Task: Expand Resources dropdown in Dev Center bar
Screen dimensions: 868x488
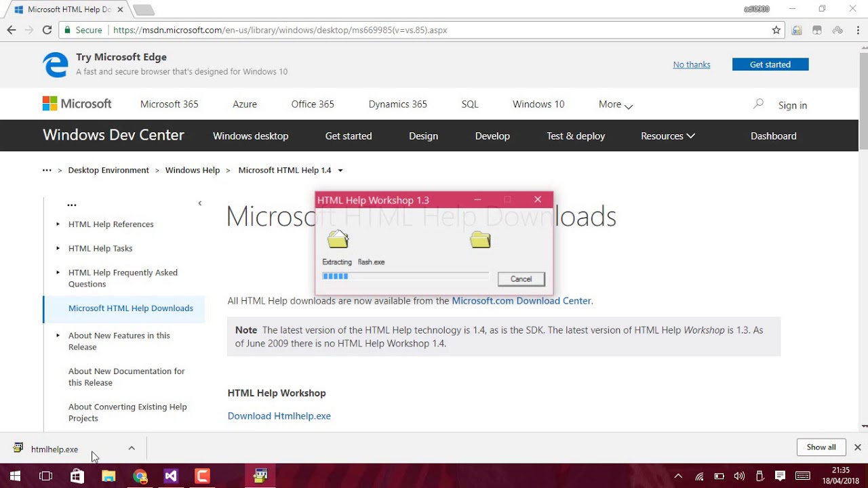Action: coord(668,136)
